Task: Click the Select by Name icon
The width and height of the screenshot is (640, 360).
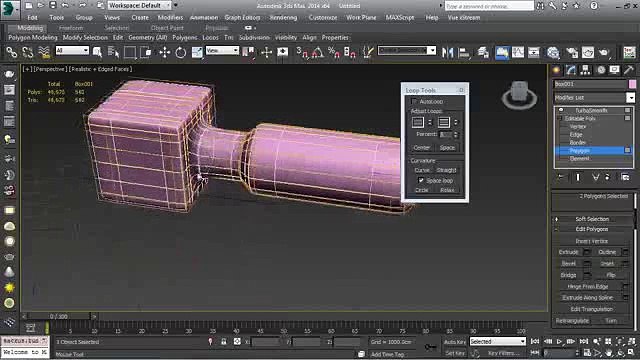Action: pyautogui.click(x=113, y=52)
